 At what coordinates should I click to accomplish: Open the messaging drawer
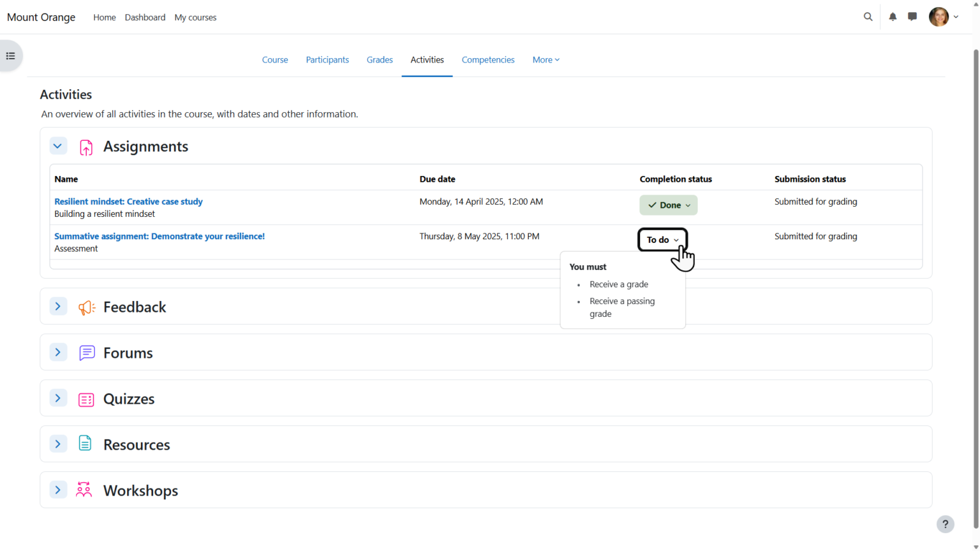click(x=912, y=17)
